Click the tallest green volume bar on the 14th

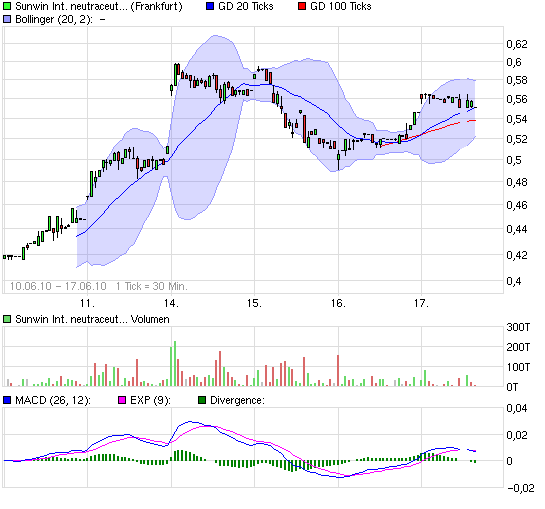click(x=175, y=363)
